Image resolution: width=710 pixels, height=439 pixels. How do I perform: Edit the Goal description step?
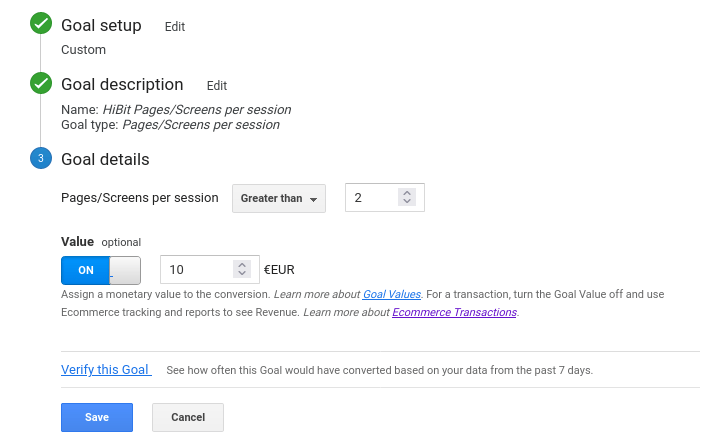tap(217, 86)
